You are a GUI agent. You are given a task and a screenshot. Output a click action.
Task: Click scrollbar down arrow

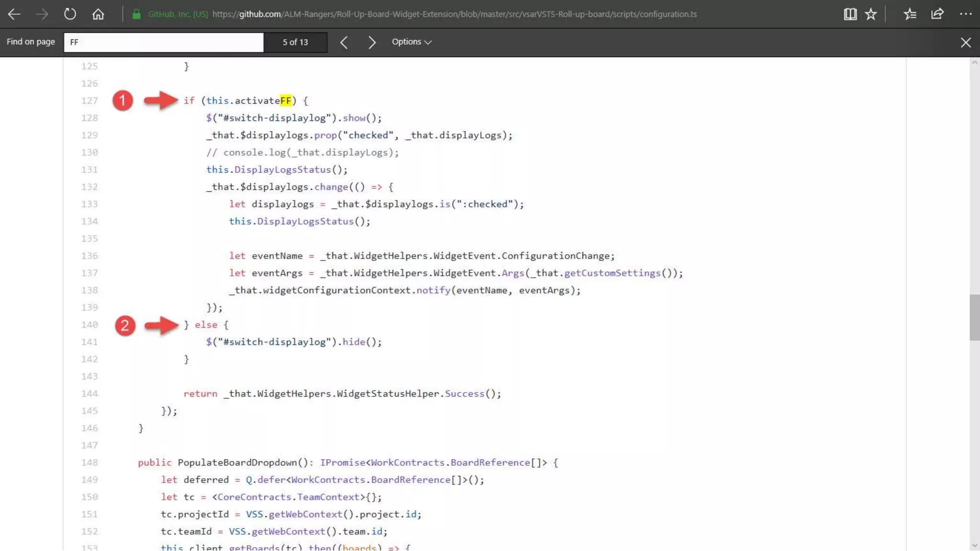point(974,546)
